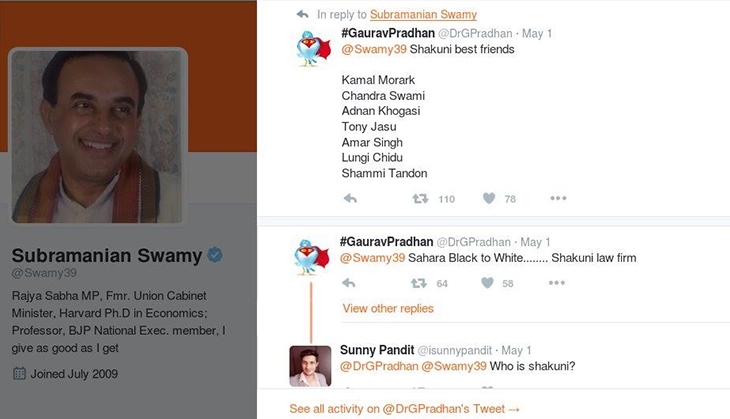Click the May 1 timestamp on second tweet
The image size is (730, 419).
[x=535, y=242]
